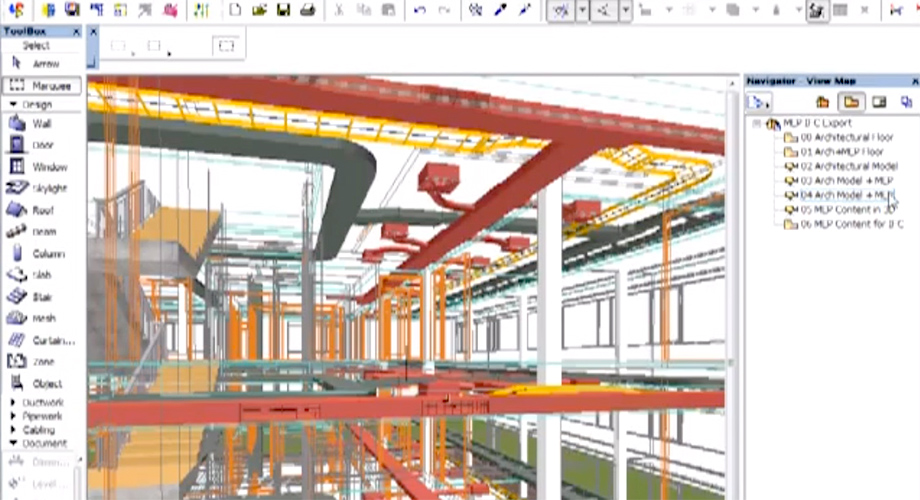
Task: Select the 03 Arch Model + MEP view
Action: [x=839, y=181]
